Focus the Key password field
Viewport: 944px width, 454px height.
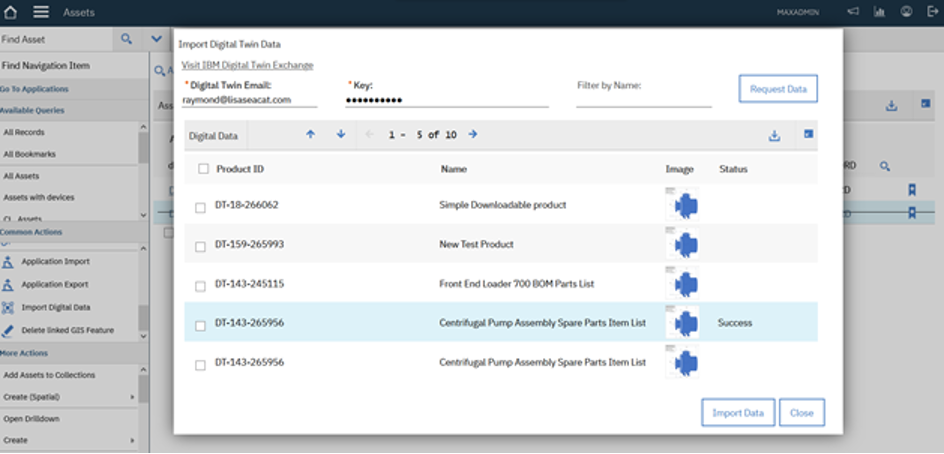click(447, 101)
